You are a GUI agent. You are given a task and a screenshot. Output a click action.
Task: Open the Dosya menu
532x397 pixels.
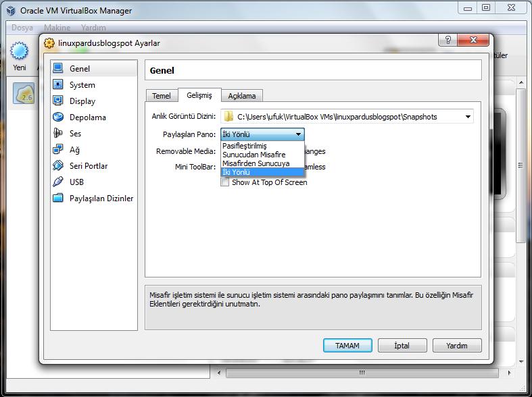point(22,28)
